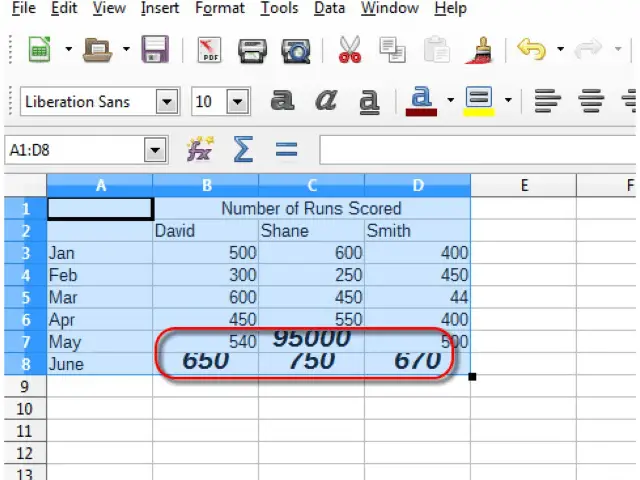The image size is (640, 480).
Task: Click the Cut scissors icon
Action: click(350, 49)
